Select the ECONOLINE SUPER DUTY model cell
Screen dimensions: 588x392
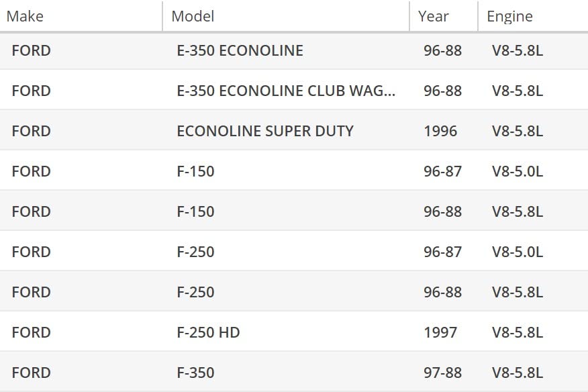[x=265, y=131]
